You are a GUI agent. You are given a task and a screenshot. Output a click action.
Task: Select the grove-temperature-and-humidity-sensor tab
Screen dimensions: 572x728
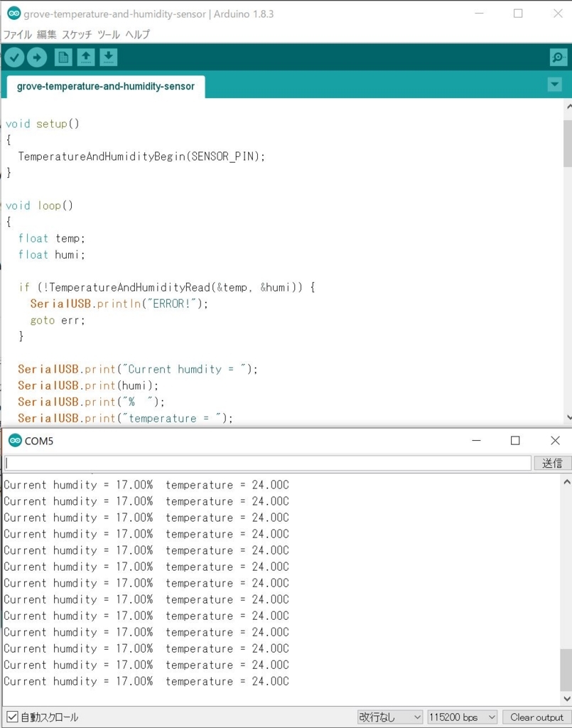[x=106, y=86]
